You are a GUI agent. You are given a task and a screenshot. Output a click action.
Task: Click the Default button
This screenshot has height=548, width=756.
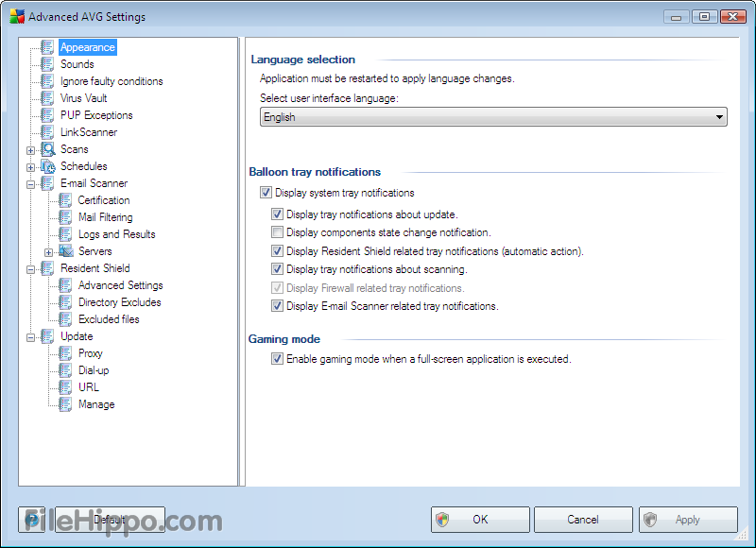pyautogui.click(x=110, y=520)
